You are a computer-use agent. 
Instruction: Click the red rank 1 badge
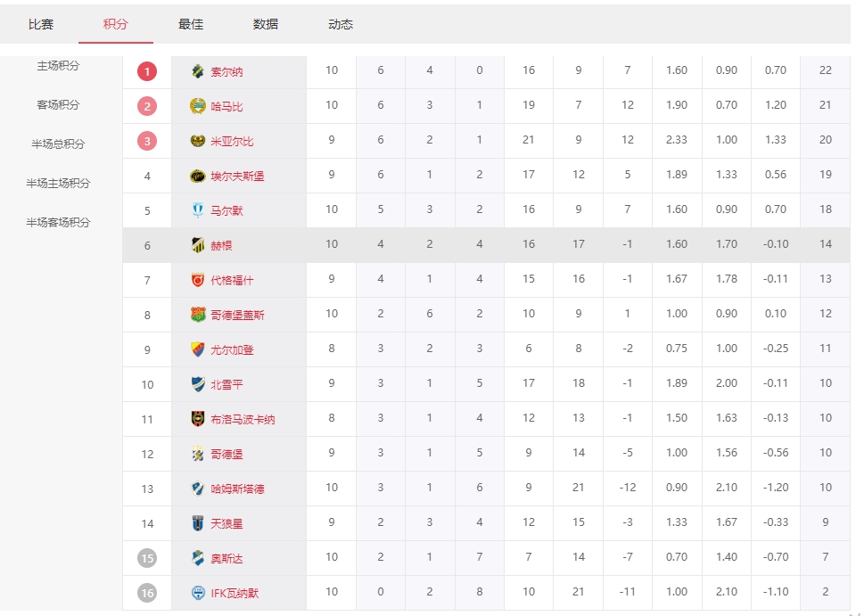pos(147,71)
